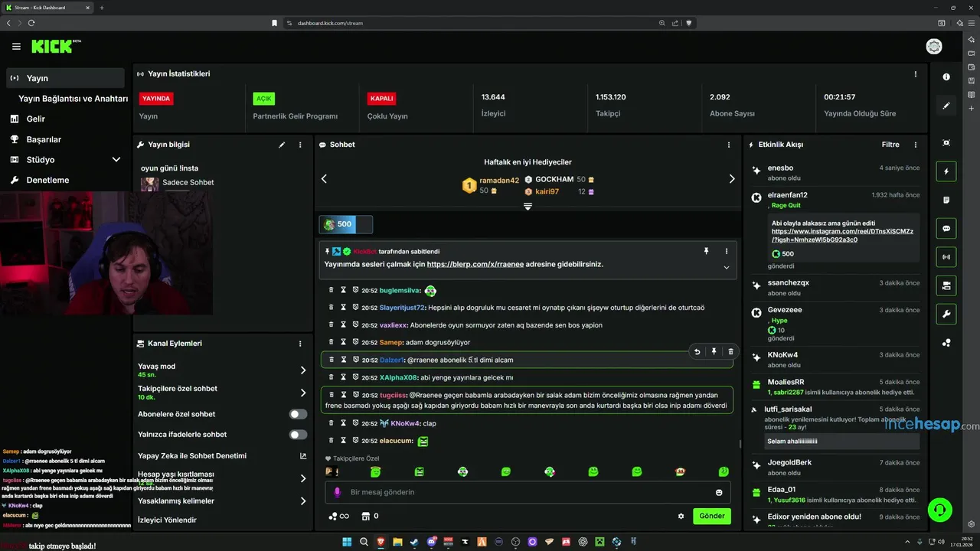Viewport: 980px width, 551px height.
Task: Click the Kick logo
Action: (55, 47)
